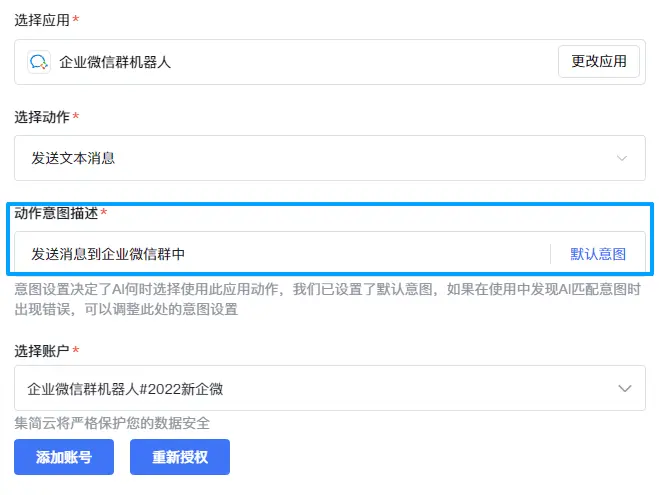Viewport: 659px width, 495px height.
Task: Focus the 发送消息到企业微信群中 intent input
Action: [280, 254]
